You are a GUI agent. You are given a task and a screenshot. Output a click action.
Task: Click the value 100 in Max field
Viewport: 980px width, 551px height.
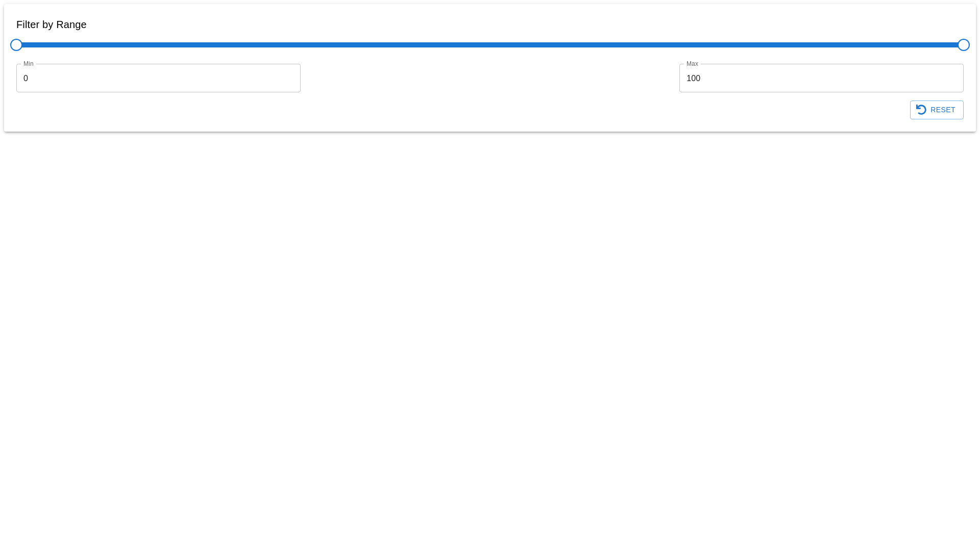[x=693, y=79]
